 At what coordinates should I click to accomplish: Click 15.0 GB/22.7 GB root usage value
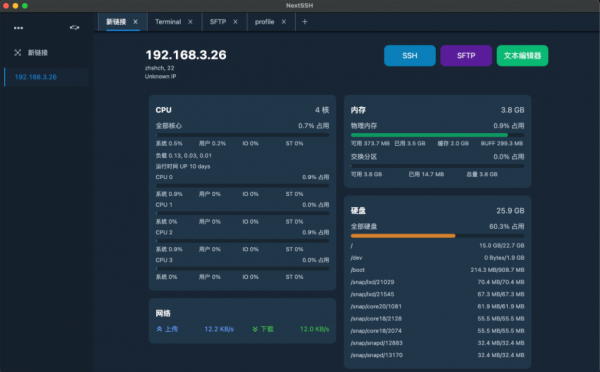point(502,245)
